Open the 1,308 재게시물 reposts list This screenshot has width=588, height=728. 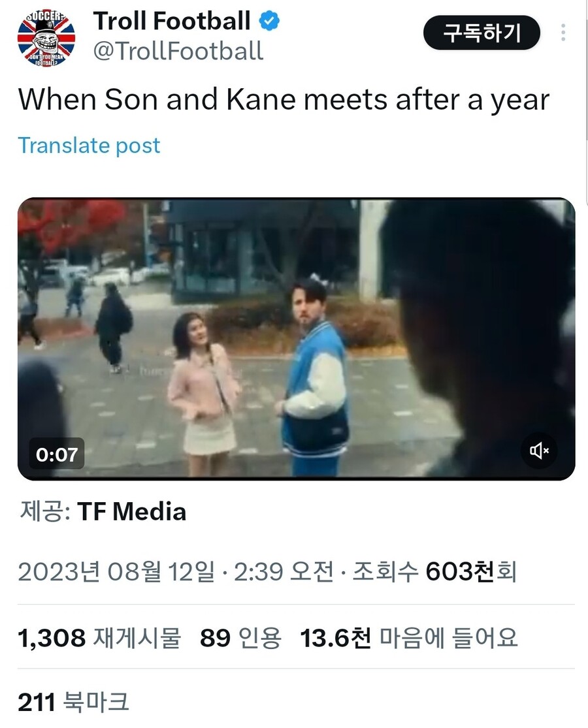pyautogui.click(x=99, y=638)
